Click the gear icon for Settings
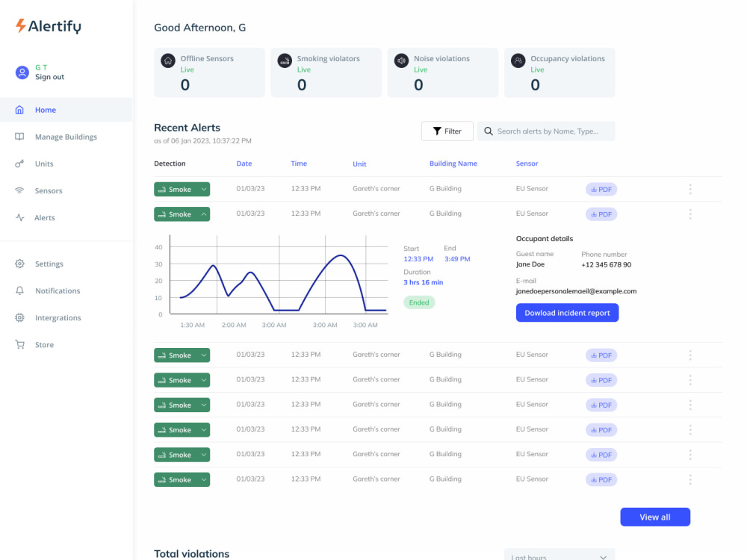Viewport: 747px width, 560px height. tap(19, 264)
